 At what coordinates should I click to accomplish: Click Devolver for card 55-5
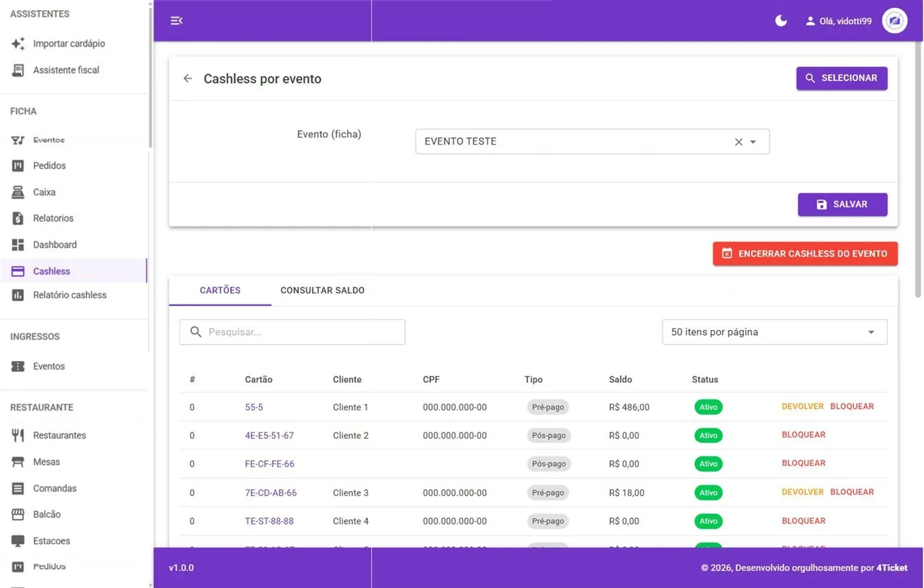[x=803, y=407]
